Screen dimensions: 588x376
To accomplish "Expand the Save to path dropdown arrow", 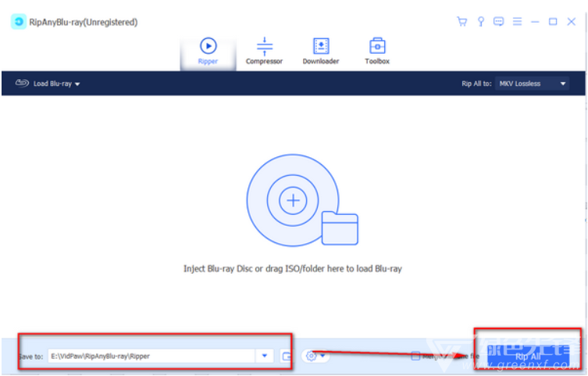I will click(x=265, y=356).
